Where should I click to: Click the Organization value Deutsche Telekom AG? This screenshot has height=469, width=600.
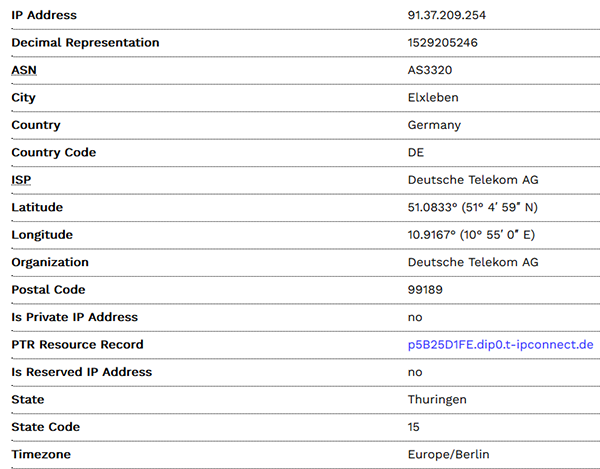(x=473, y=262)
